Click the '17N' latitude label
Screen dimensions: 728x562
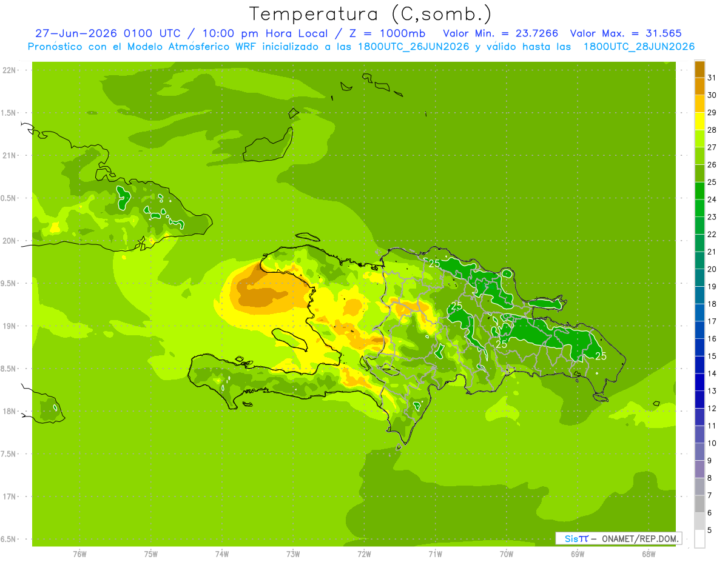tap(9, 497)
